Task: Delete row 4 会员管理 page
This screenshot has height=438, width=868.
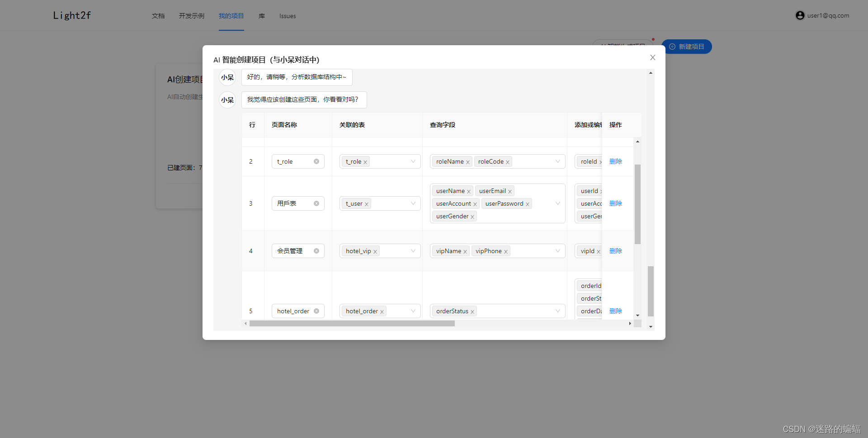Action: click(616, 251)
